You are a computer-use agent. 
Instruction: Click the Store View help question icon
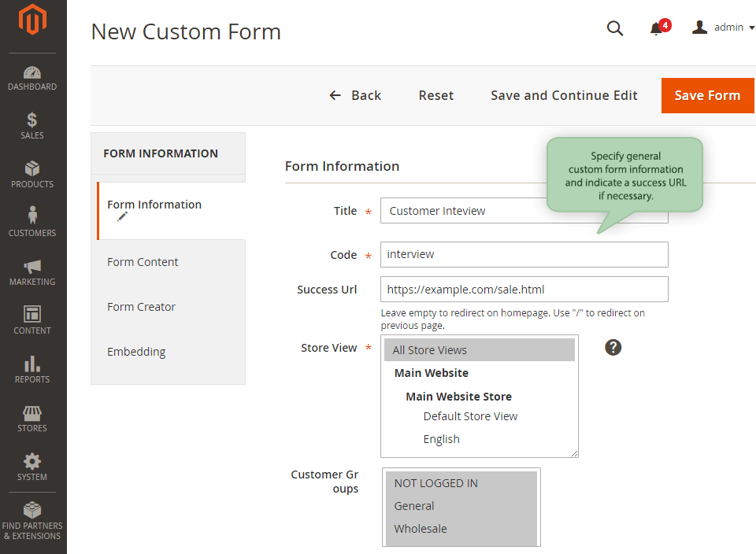(x=613, y=347)
